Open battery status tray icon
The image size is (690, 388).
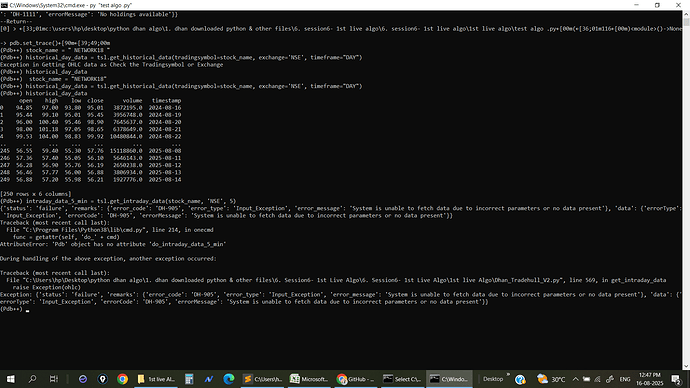[586, 379]
